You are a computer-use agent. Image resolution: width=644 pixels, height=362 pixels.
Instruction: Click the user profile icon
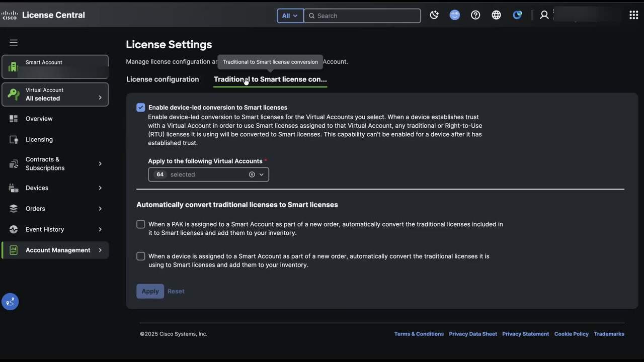pos(544,15)
